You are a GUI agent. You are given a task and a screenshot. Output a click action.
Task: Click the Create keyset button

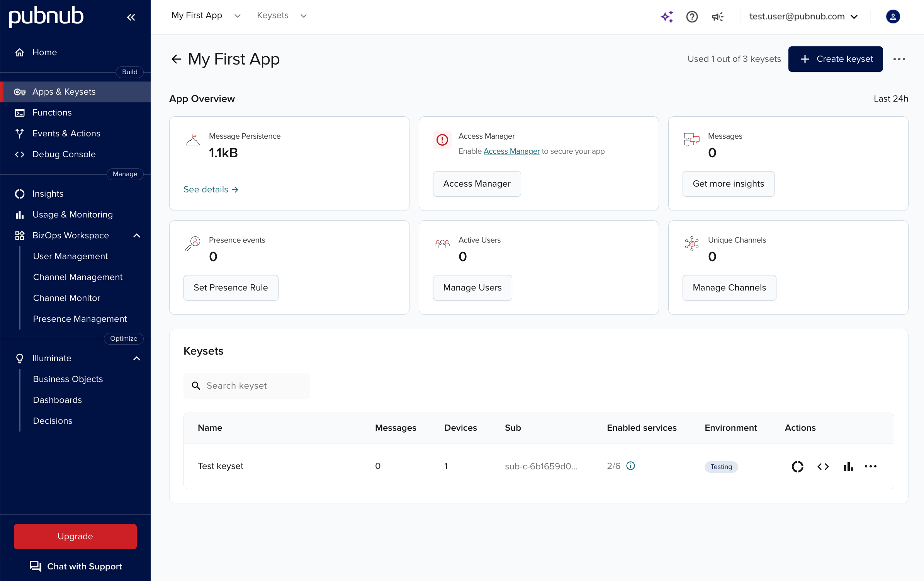coord(835,59)
